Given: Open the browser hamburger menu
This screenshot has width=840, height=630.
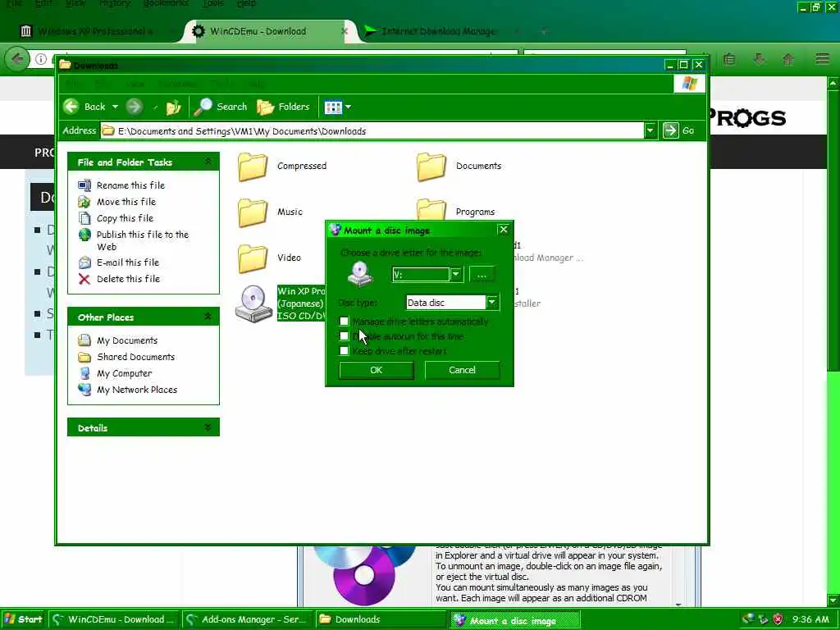Looking at the screenshot, I should 822,59.
